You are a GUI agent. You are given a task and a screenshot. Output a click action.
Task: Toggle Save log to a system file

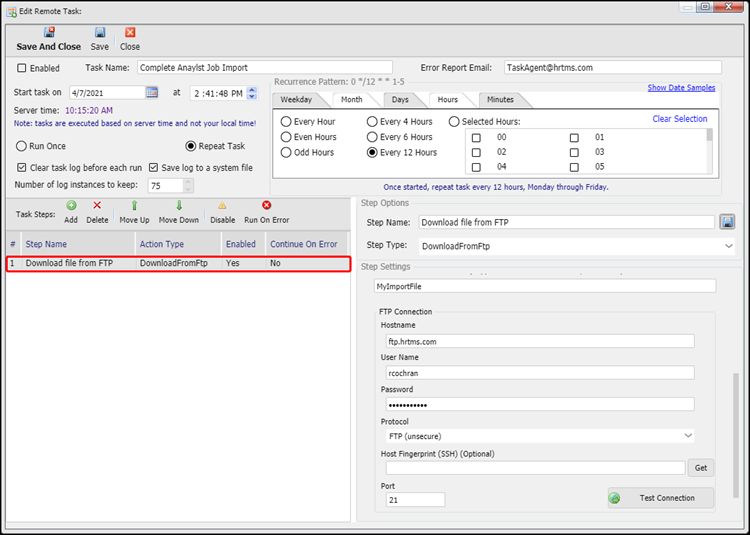(x=153, y=168)
